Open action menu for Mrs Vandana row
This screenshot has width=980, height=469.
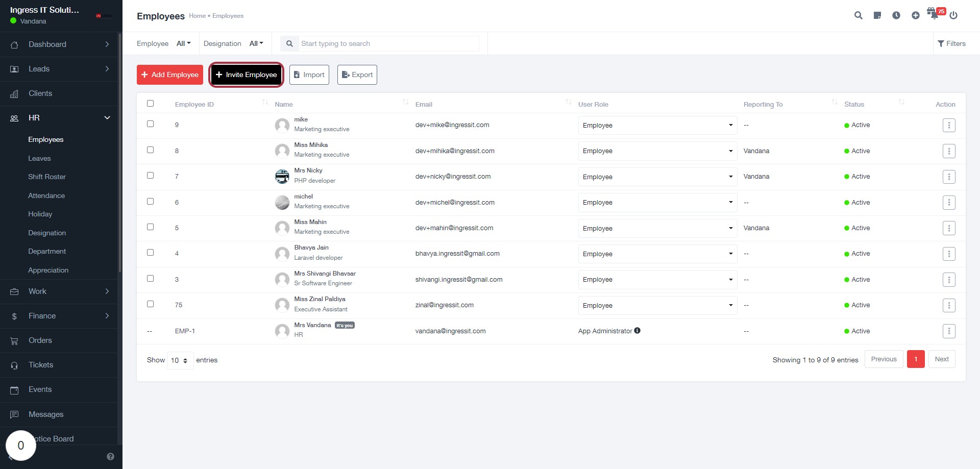click(x=949, y=331)
